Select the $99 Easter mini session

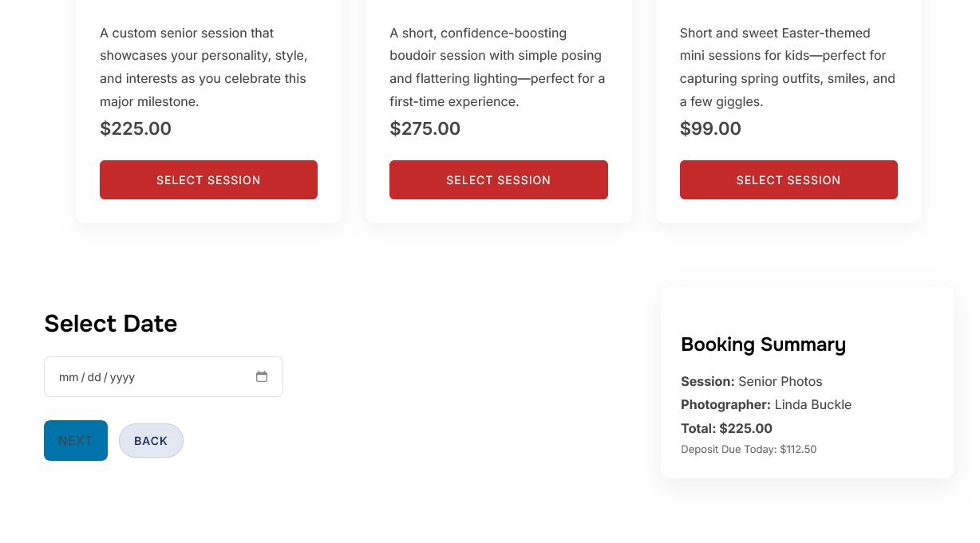788,180
